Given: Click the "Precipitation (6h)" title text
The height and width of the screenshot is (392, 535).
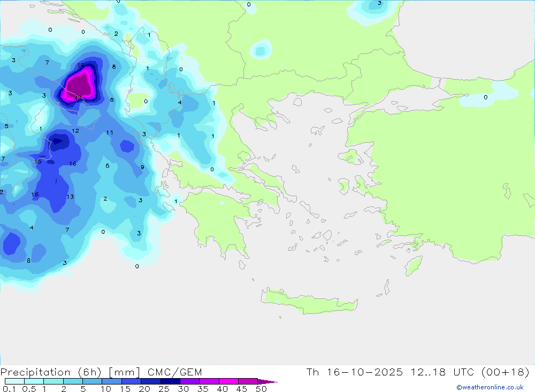Looking at the screenshot, I should pos(51,372).
